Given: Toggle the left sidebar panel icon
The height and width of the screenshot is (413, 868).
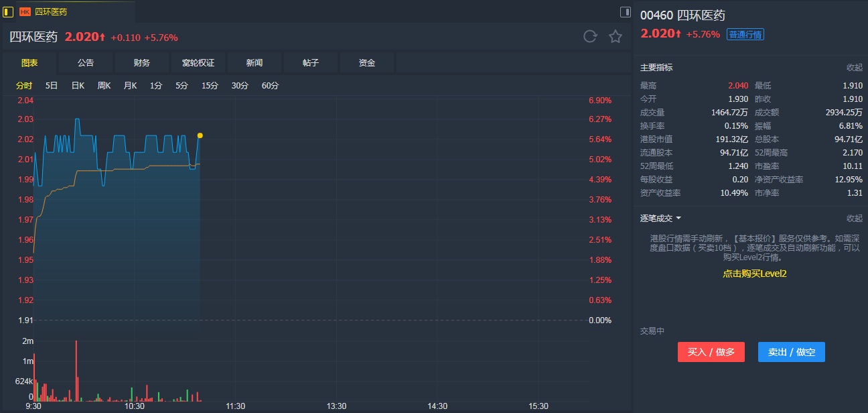Looking at the screenshot, I should (8, 11).
